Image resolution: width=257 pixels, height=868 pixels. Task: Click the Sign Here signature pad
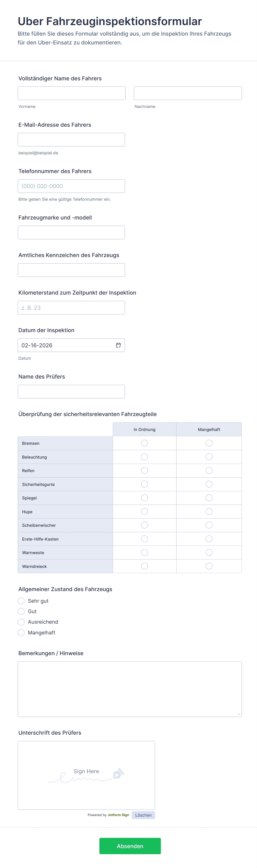pos(86,775)
